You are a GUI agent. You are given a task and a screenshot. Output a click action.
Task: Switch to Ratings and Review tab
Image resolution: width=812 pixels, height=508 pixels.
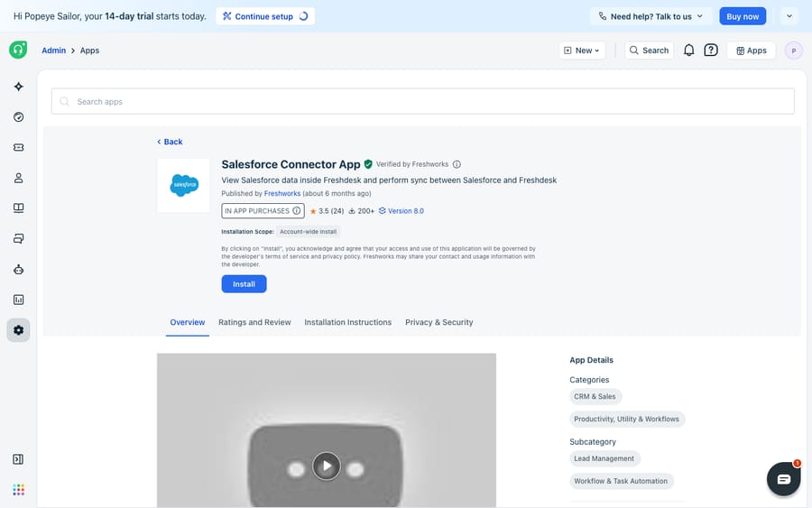(254, 322)
